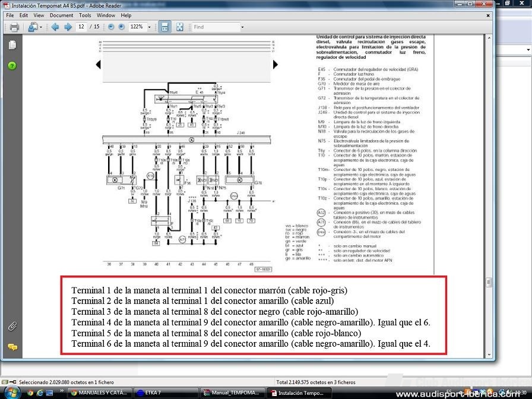This screenshot has height=399, width=532.
Task: Open Manual_TEMPOMA taskbar window
Action: click(x=230, y=392)
